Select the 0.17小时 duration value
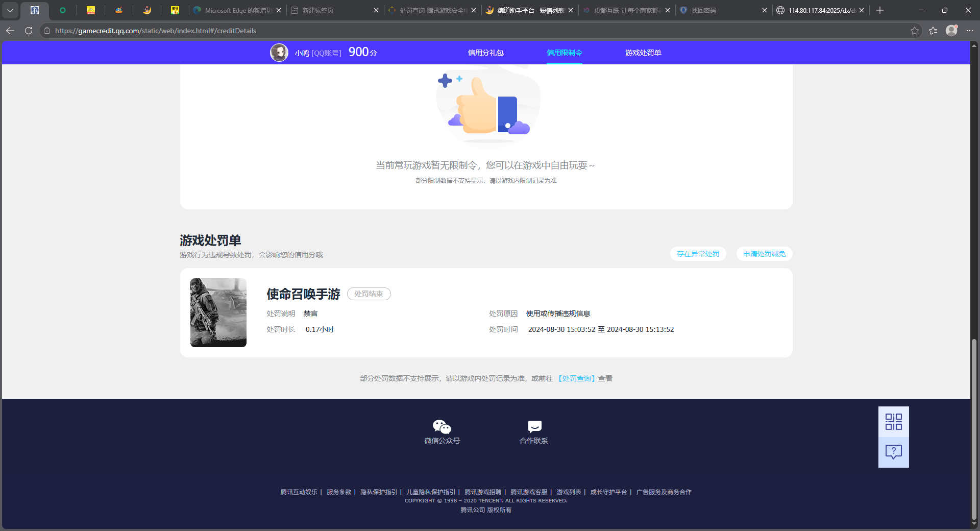980x531 pixels. (320, 329)
